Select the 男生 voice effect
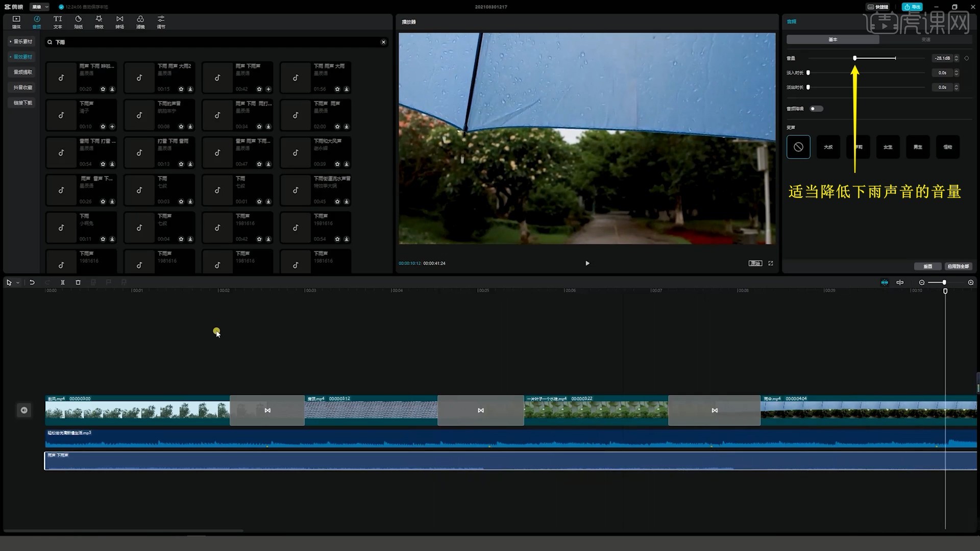 pyautogui.click(x=918, y=147)
